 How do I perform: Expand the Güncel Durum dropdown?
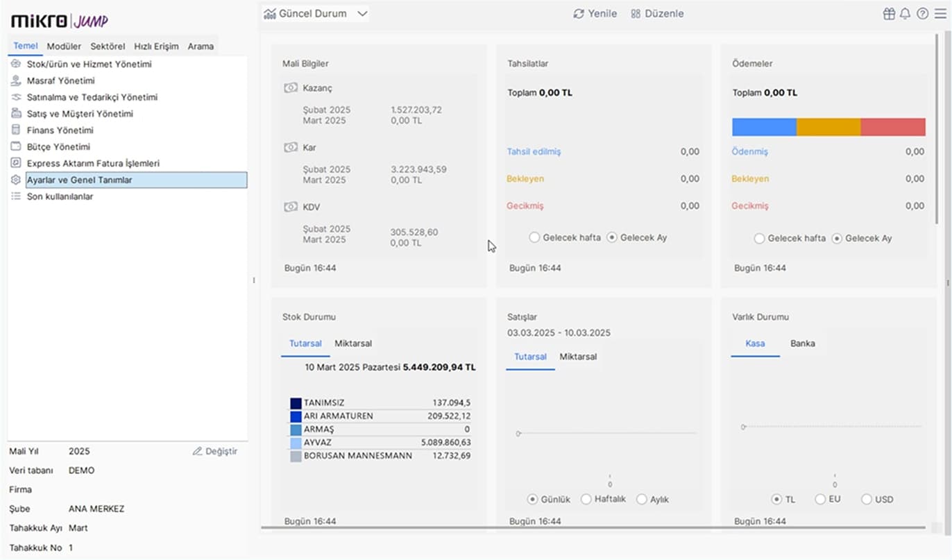coord(362,14)
